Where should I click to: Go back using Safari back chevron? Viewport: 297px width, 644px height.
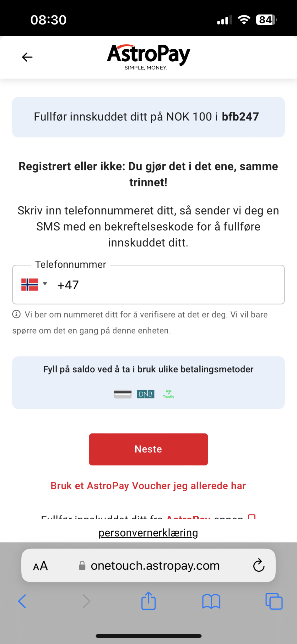(x=22, y=601)
